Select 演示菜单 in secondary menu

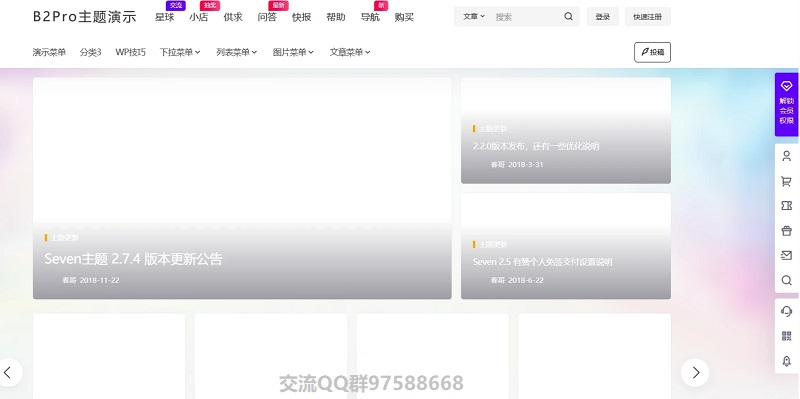(49, 52)
